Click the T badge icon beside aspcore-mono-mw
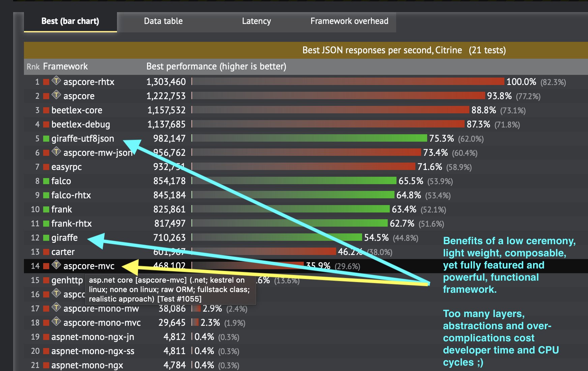The width and height of the screenshot is (588, 371). [x=56, y=308]
